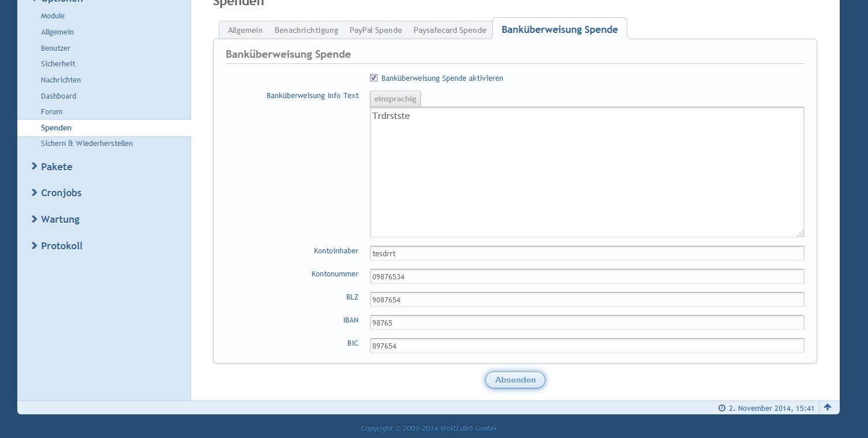Open the Allgemein tab in Spenden

(245, 30)
